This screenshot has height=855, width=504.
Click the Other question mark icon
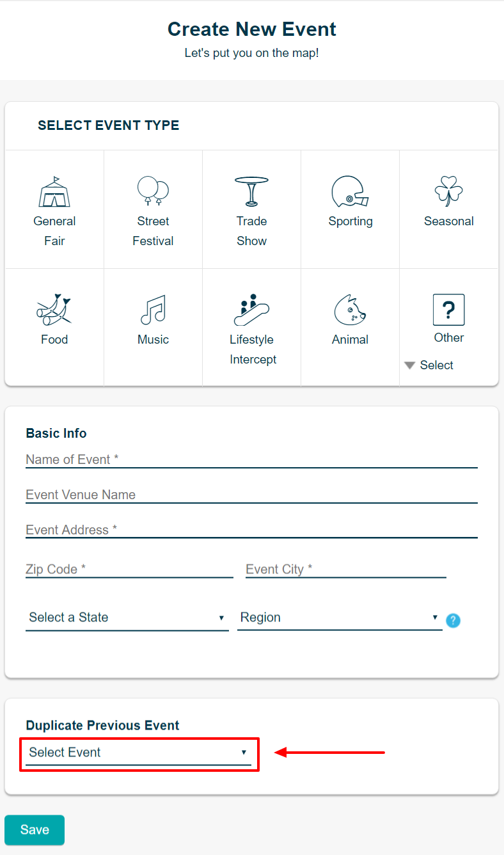click(x=448, y=310)
